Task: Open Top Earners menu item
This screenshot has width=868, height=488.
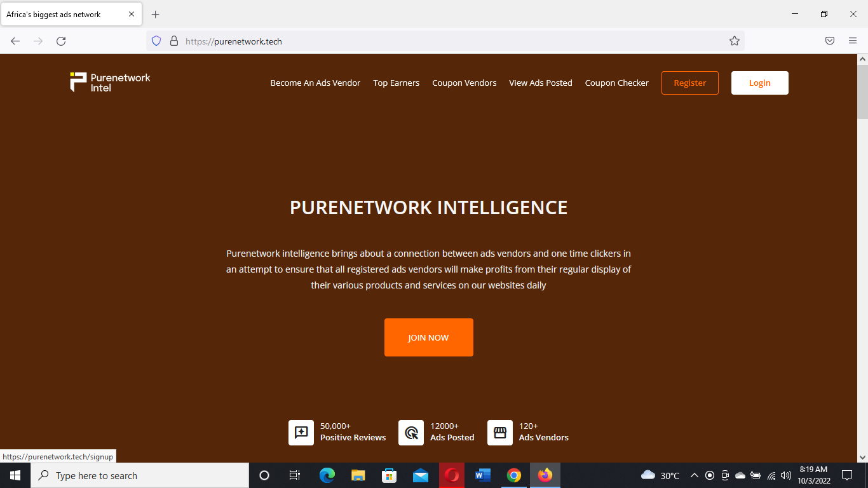Action: pyautogui.click(x=397, y=83)
